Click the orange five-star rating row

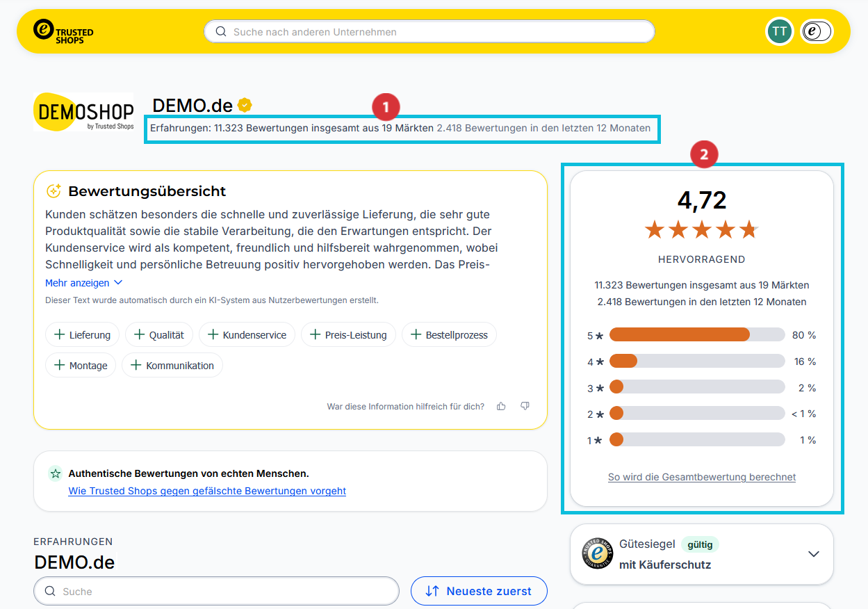coord(702,229)
